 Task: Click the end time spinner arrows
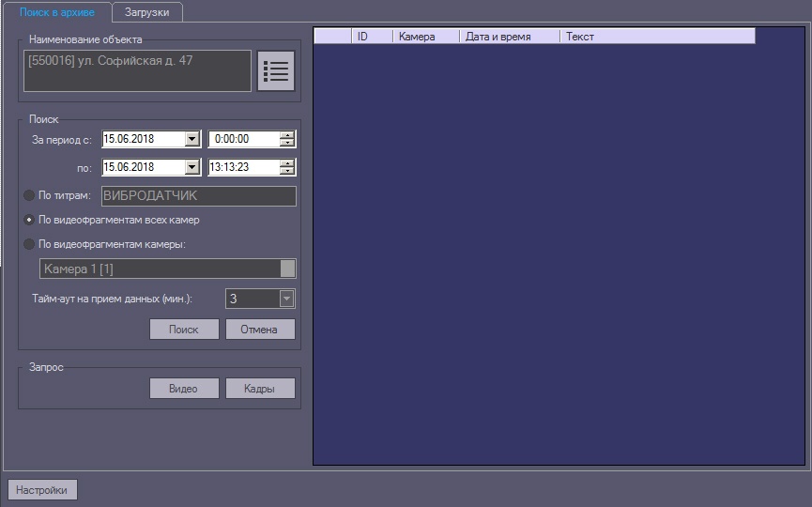tap(287, 167)
